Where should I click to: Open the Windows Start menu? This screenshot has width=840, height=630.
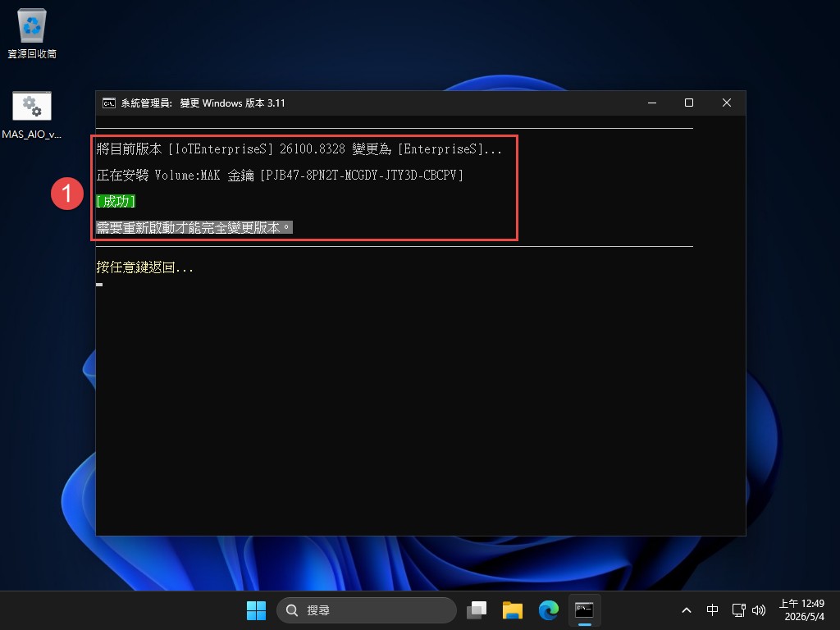click(256, 610)
